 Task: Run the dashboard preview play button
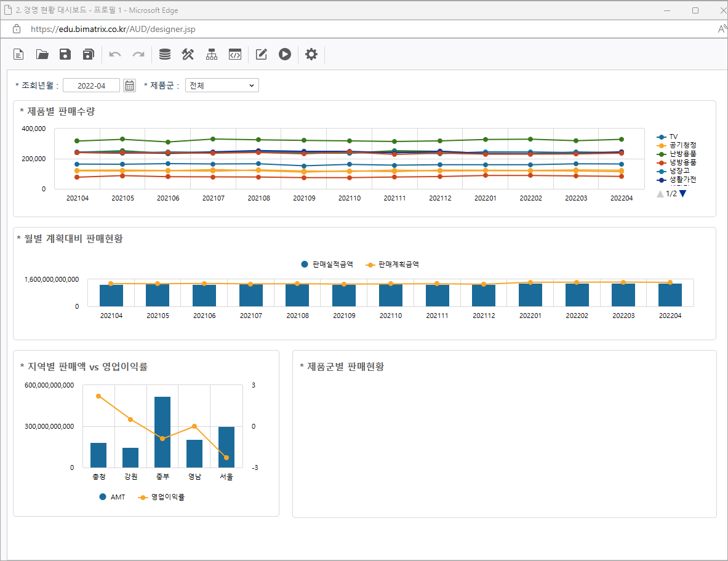(284, 54)
